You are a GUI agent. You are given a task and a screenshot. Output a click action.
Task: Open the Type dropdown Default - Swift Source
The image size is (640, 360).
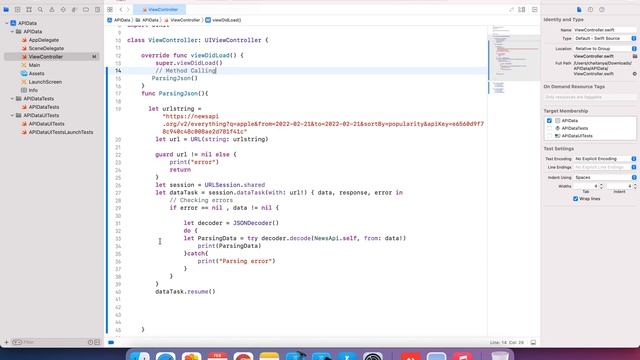(605, 38)
